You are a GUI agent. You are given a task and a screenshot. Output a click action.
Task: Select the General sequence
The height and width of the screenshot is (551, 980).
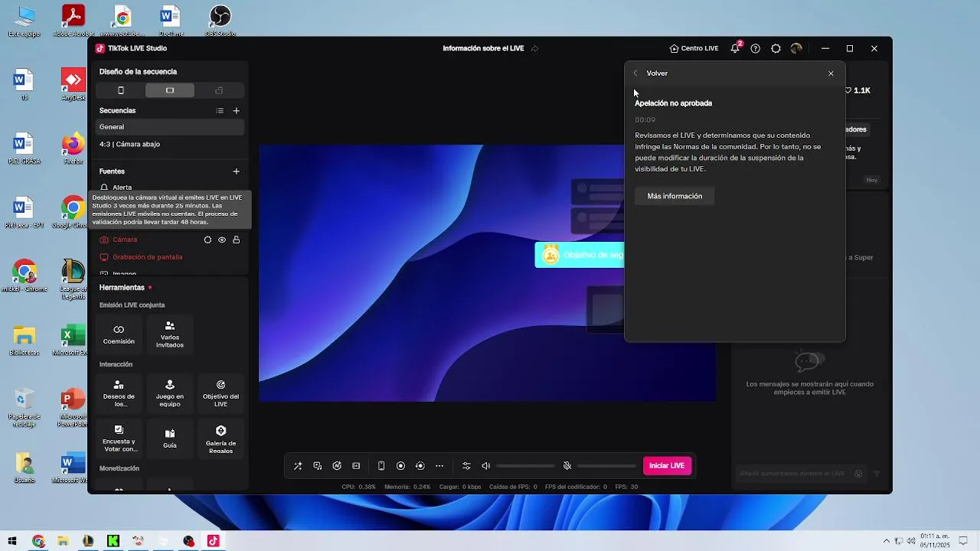point(170,127)
